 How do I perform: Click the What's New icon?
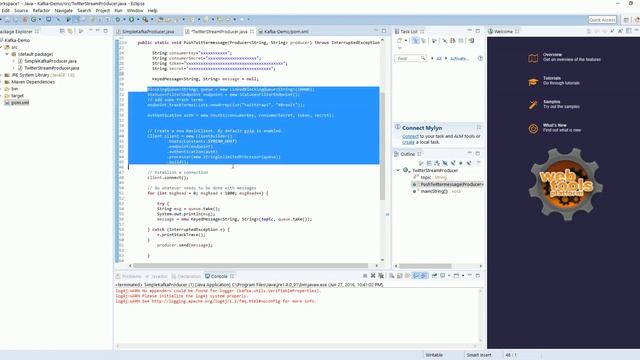point(533,129)
